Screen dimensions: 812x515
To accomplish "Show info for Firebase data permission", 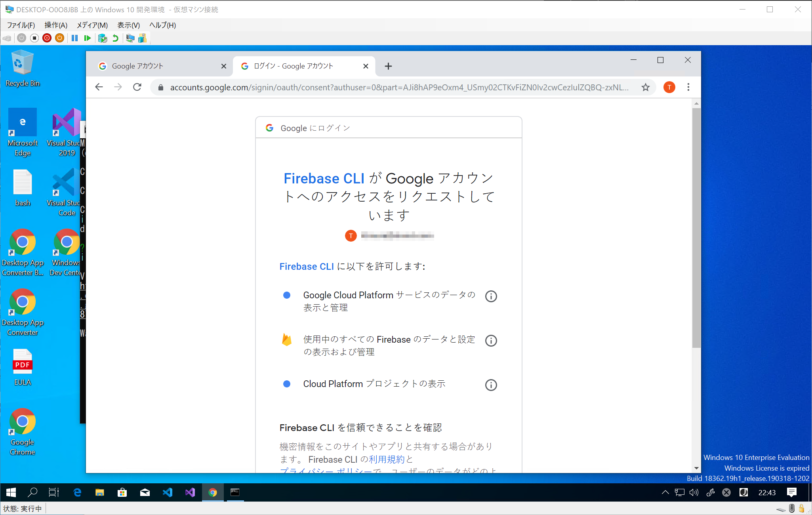I will pyautogui.click(x=491, y=341).
